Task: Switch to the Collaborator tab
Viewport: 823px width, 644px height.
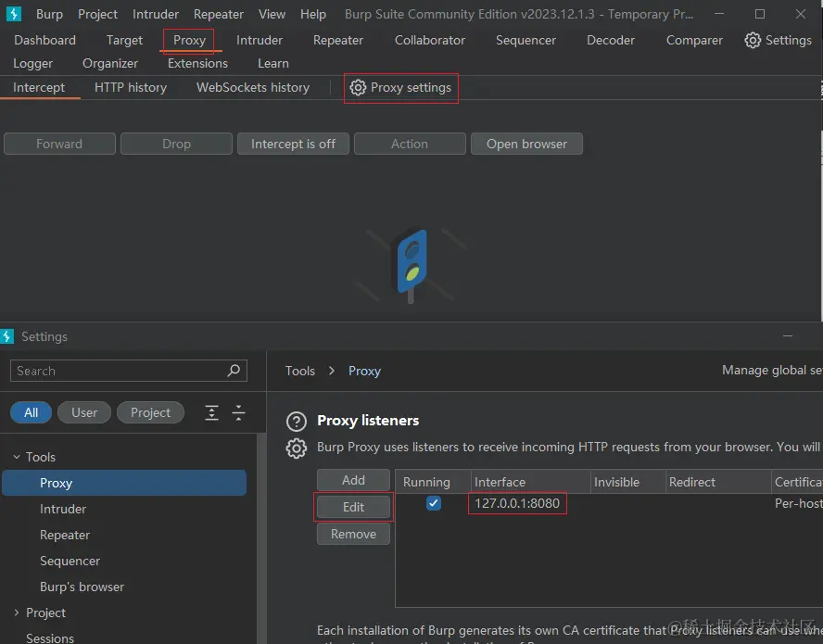Action: [430, 41]
